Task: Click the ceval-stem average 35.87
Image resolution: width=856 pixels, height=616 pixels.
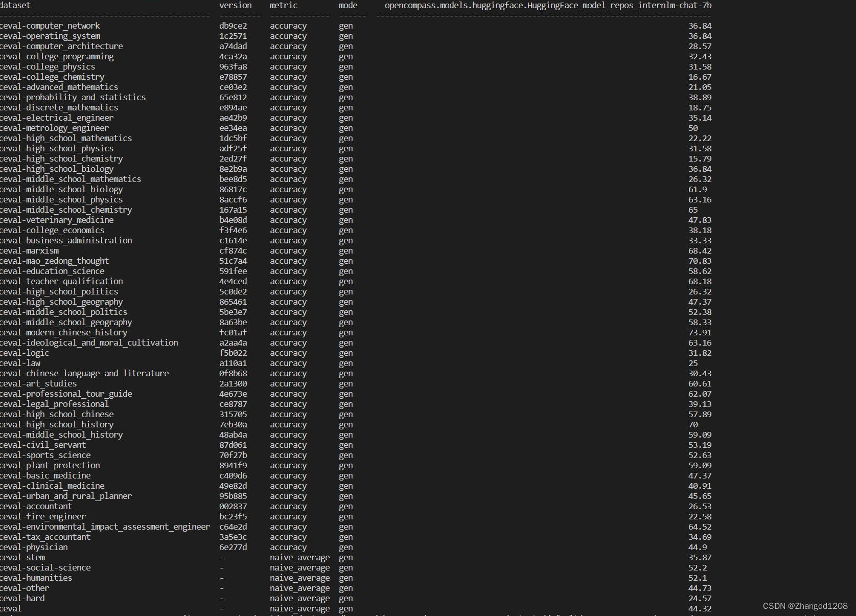Action: pos(700,557)
